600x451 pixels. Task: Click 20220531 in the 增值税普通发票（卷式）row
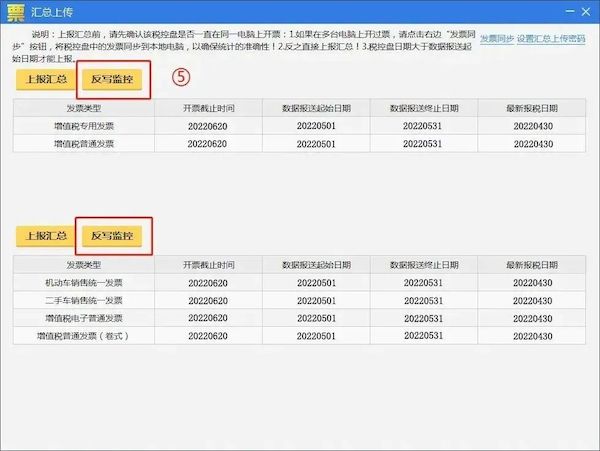423,336
